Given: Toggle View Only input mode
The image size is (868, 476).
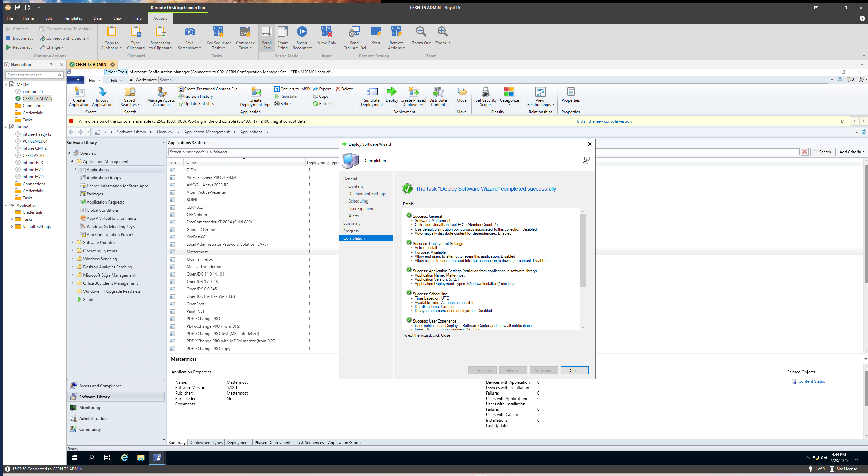Looking at the screenshot, I should [x=327, y=35].
